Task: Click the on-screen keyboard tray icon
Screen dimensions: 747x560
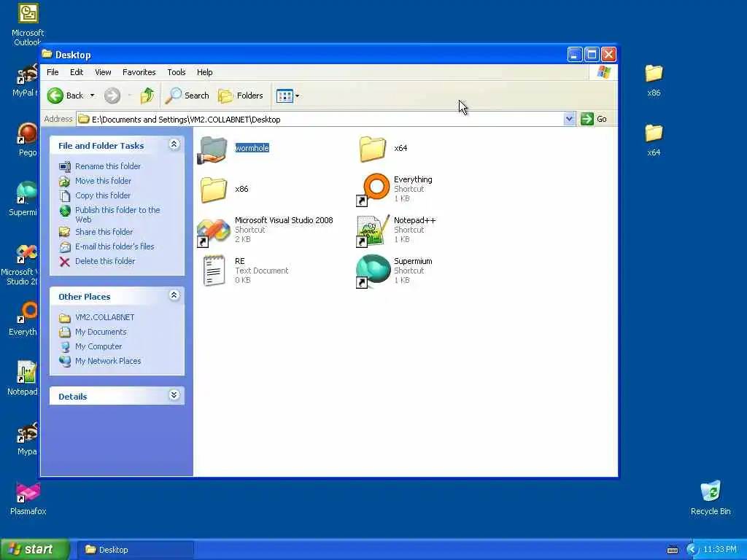Action: click(672, 550)
